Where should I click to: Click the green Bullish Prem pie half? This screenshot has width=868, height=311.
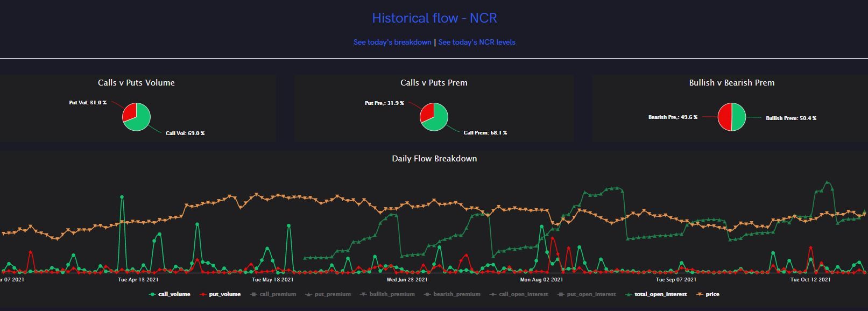point(739,117)
